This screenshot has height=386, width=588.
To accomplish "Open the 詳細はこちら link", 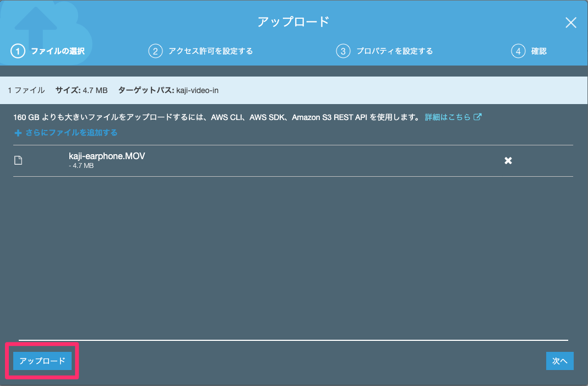I will pyautogui.click(x=448, y=117).
